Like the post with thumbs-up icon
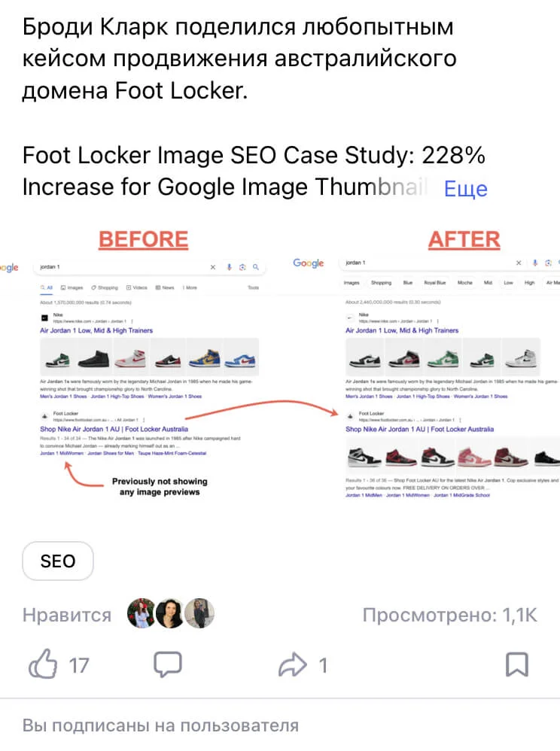 tap(43, 664)
